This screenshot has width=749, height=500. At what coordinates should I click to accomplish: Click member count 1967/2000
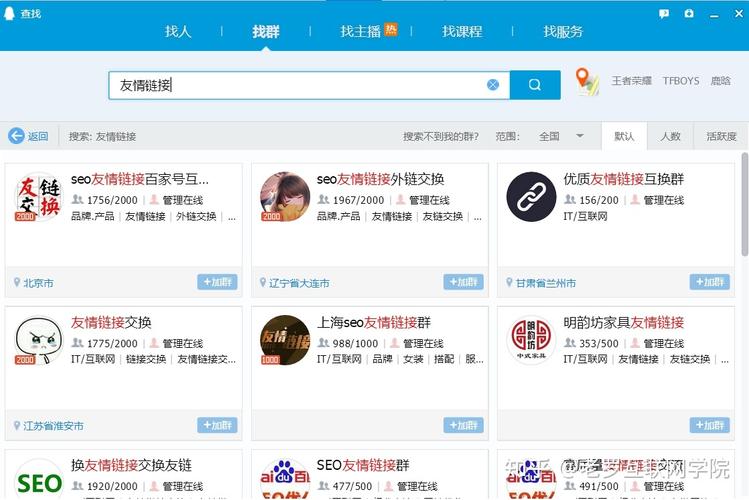tap(358, 200)
